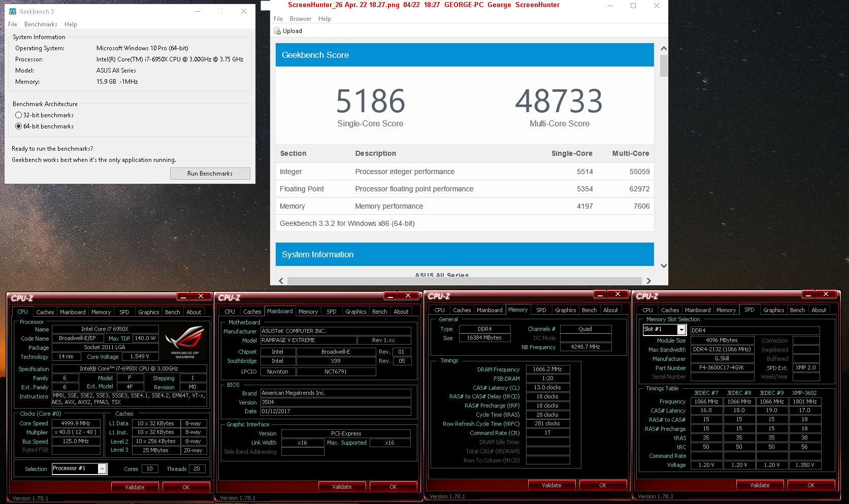Click OK in the first CPU-Z window
The width and height of the screenshot is (849, 504).
[x=186, y=487]
